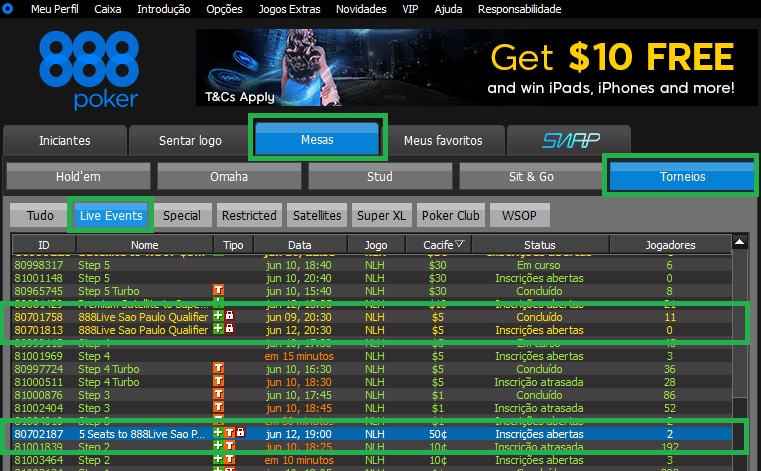Viewport: 761px width, 471px height.
Task: Click red lock icon on 5 Seats row
Action: pos(240,433)
